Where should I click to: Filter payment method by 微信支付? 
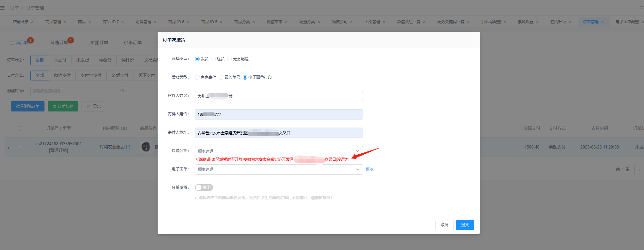(62, 76)
